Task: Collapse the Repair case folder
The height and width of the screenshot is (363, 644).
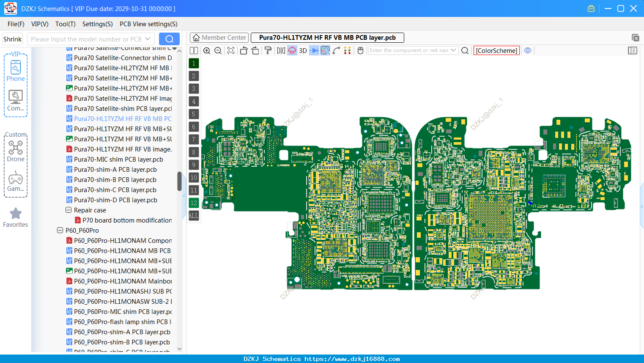Action: [69, 210]
